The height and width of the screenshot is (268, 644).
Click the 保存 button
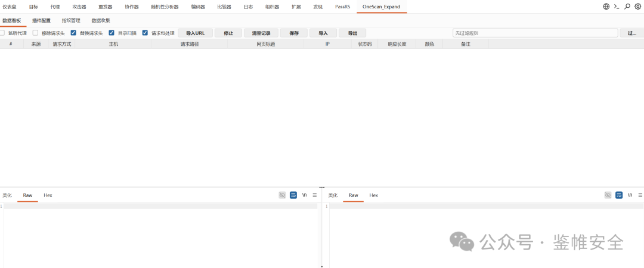click(293, 33)
